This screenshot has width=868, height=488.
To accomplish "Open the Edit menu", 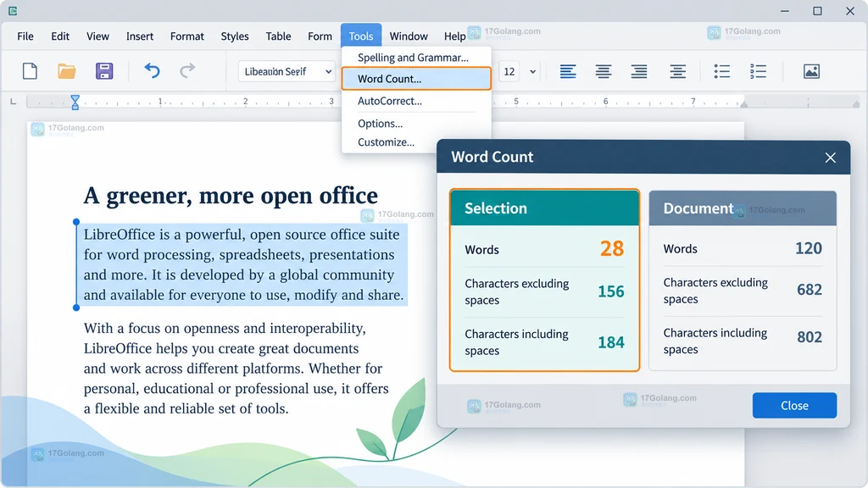I will 60,36.
